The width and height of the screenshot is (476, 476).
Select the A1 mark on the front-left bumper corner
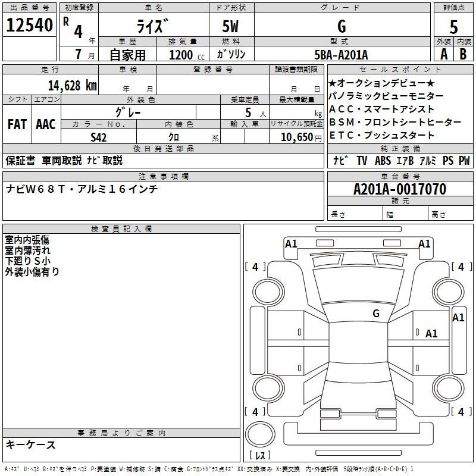coord(291,243)
